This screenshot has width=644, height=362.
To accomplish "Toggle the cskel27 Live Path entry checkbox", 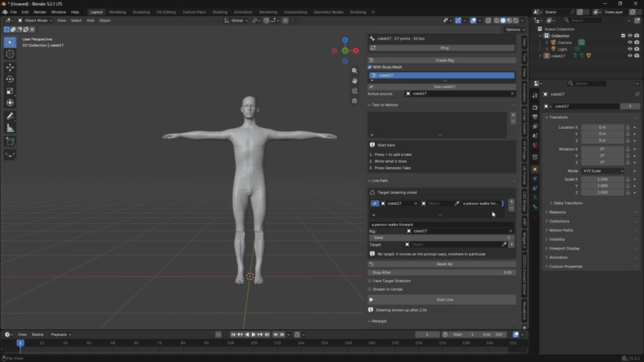I will pyautogui.click(x=375, y=204).
